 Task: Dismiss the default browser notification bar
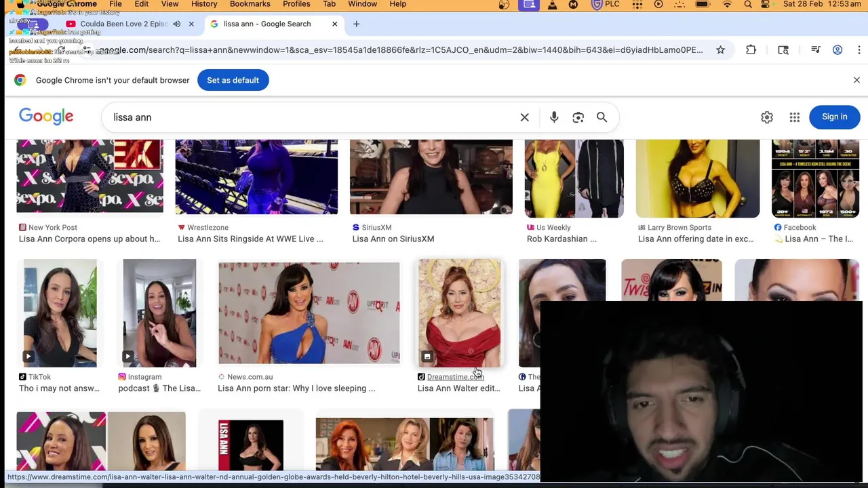(856, 80)
